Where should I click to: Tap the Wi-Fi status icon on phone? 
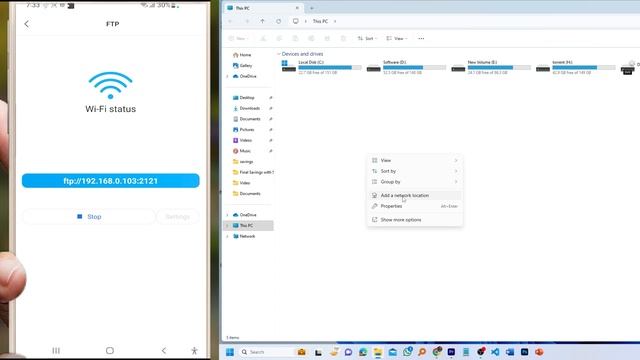110,85
